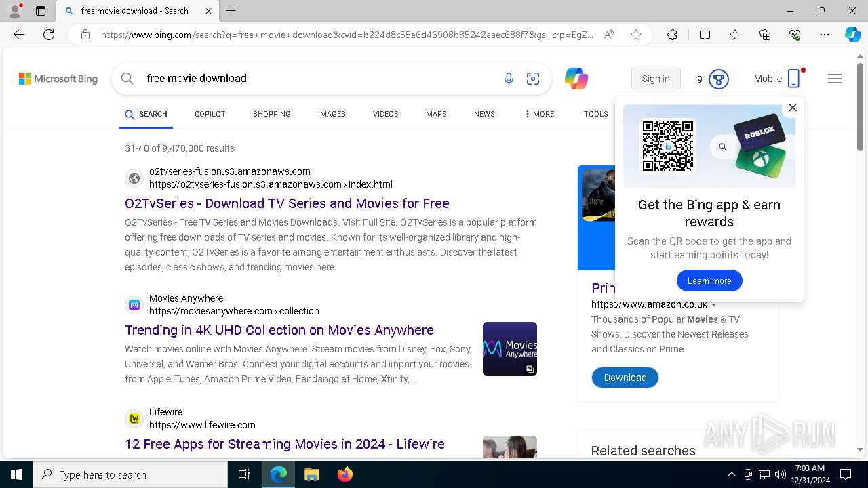The width and height of the screenshot is (868, 488).
Task: Add a new tab with the plus icon
Action: point(231,11)
